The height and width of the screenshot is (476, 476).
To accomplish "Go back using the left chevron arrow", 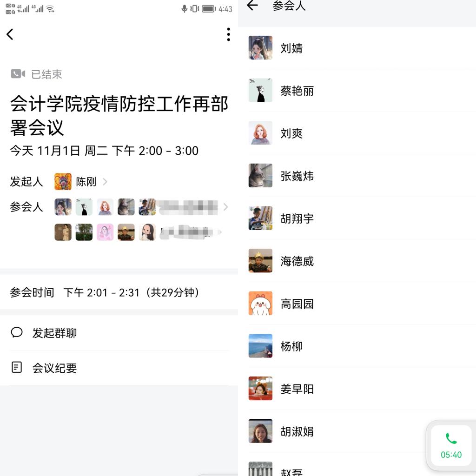I will [x=10, y=34].
